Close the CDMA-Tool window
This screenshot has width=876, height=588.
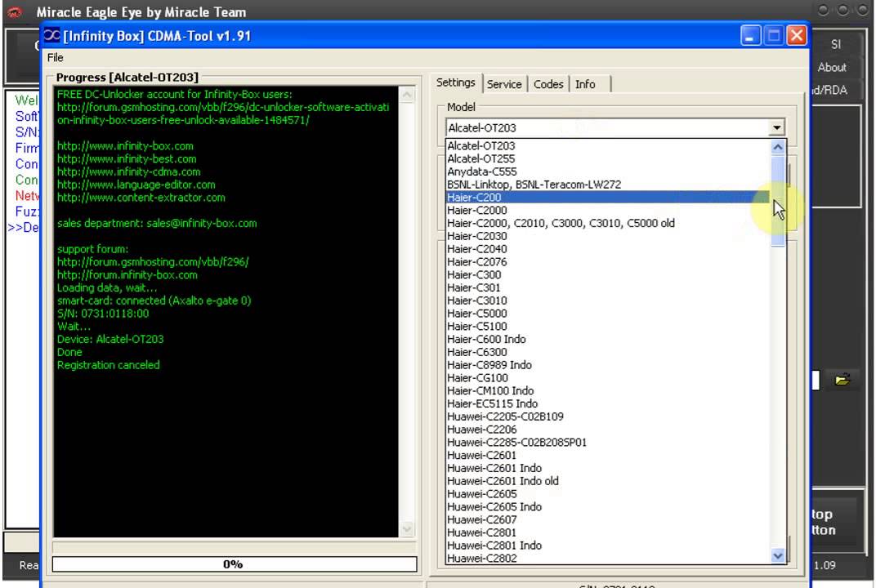tap(796, 36)
